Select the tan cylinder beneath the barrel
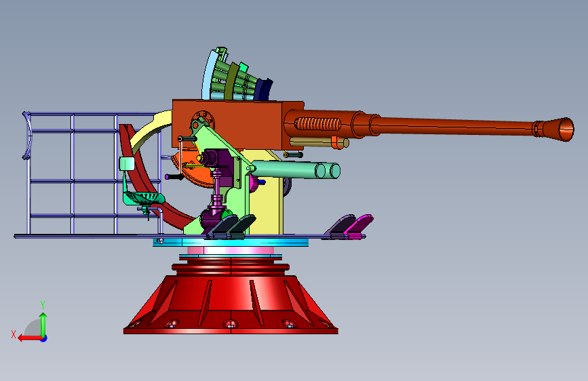The height and width of the screenshot is (381, 588). 319,142
